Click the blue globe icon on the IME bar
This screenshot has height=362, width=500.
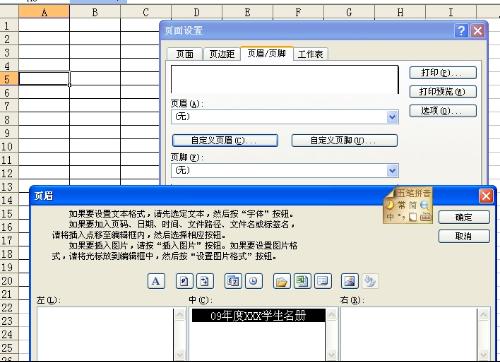coord(424,205)
